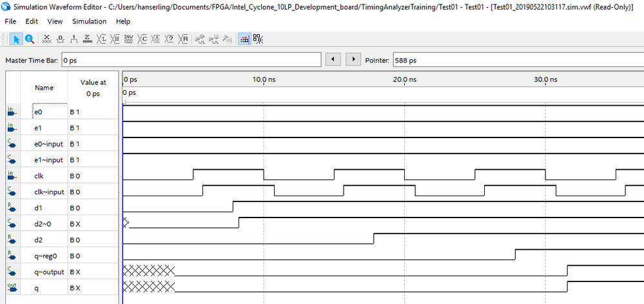Run Functional Simulation toolbar icon
This screenshot has width=644, height=304.
click(200, 39)
